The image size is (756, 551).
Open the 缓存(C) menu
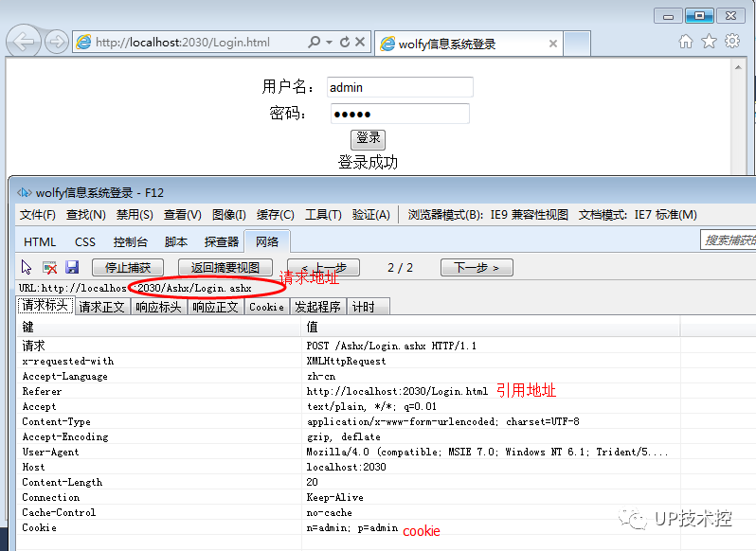(276, 215)
